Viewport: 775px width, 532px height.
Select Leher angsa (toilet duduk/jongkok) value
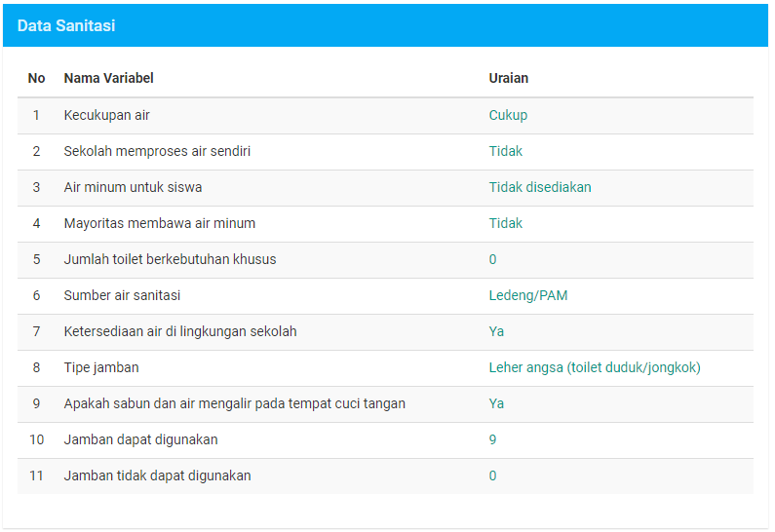click(x=594, y=367)
